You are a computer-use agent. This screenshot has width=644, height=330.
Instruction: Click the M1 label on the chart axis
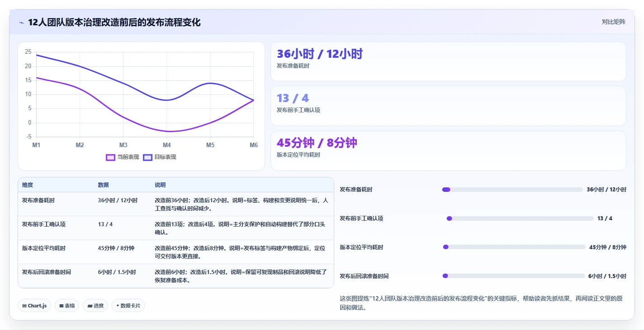coord(36,145)
